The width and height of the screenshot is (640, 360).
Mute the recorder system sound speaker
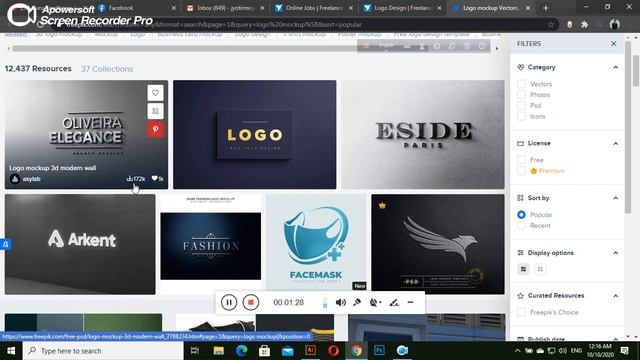coord(340,302)
